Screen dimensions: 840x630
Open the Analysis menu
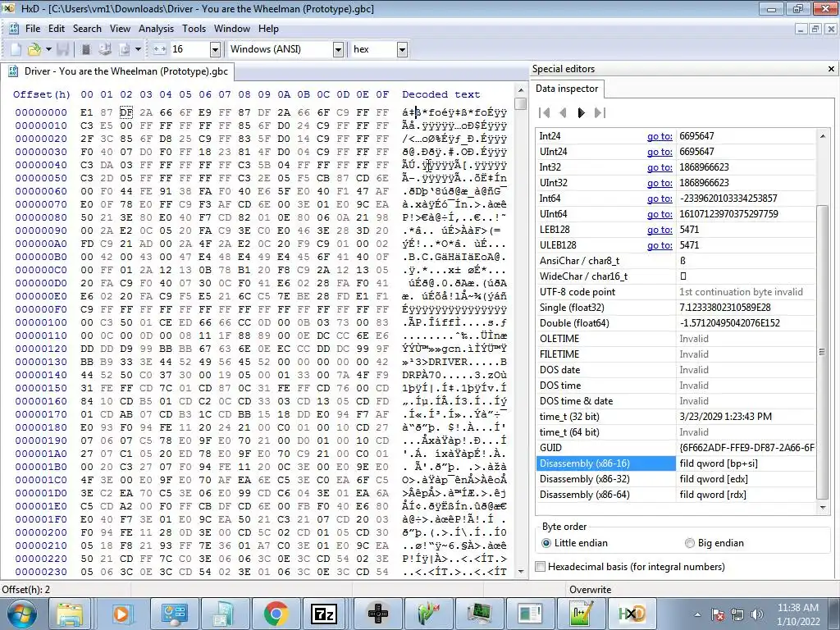point(156,29)
